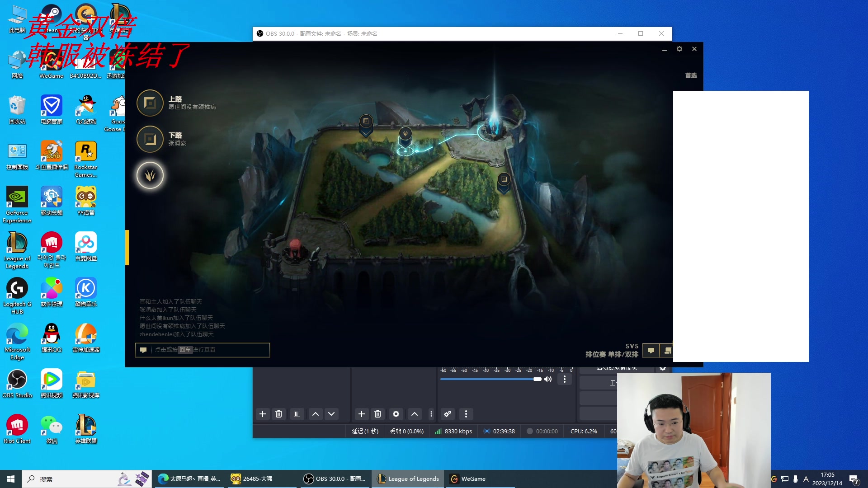Open more source options in OBS toolbar
Image resolution: width=868 pixels, height=488 pixels.
point(431,414)
